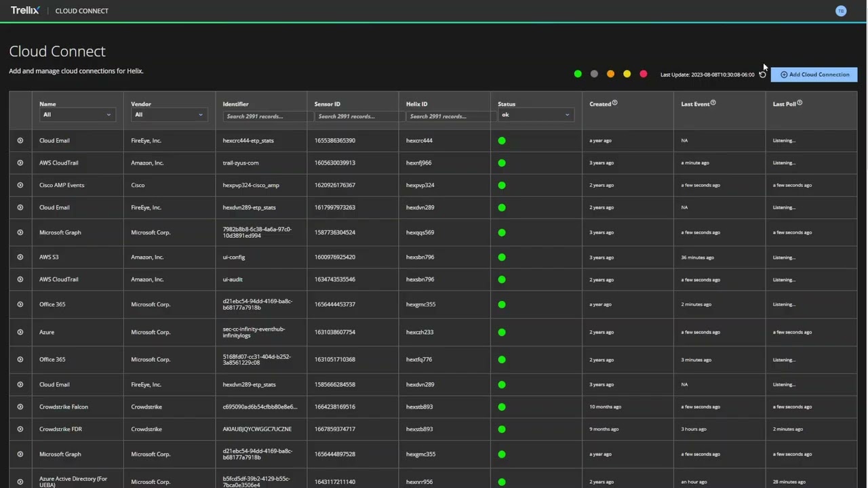This screenshot has width=868, height=488.
Task: Expand the Cloud Email row with sensor 1585666284558
Action: tap(20, 384)
